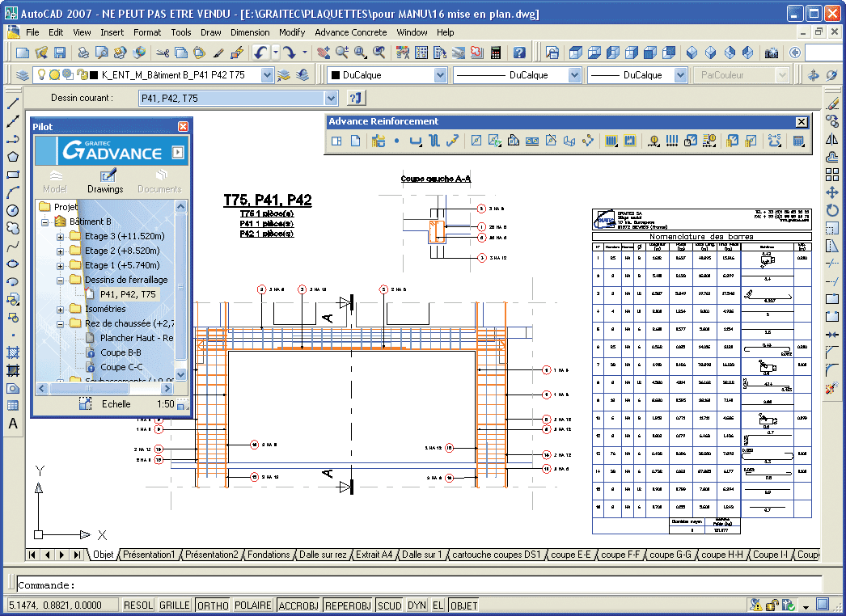Click the Drawings button in Pilot

click(105, 182)
